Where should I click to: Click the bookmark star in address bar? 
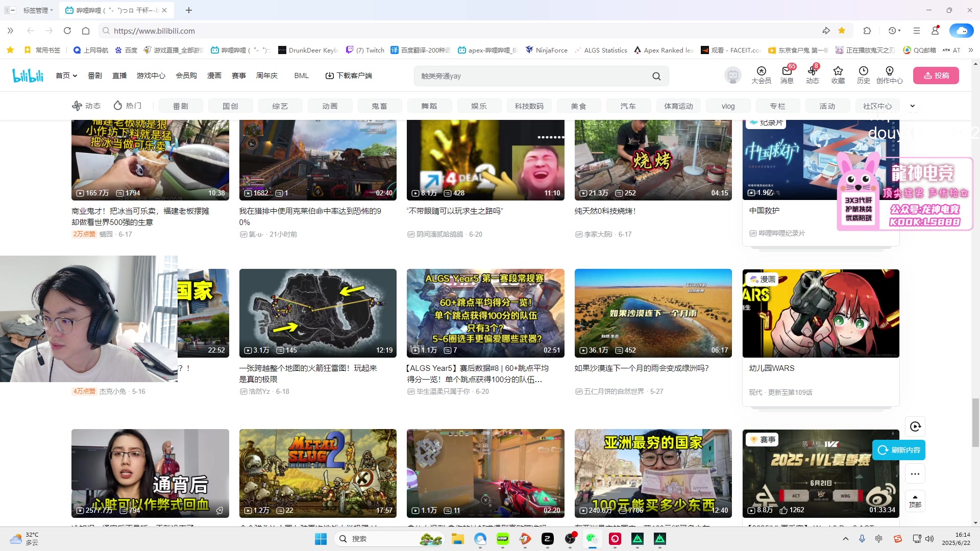pyautogui.click(x=842, y=31)
